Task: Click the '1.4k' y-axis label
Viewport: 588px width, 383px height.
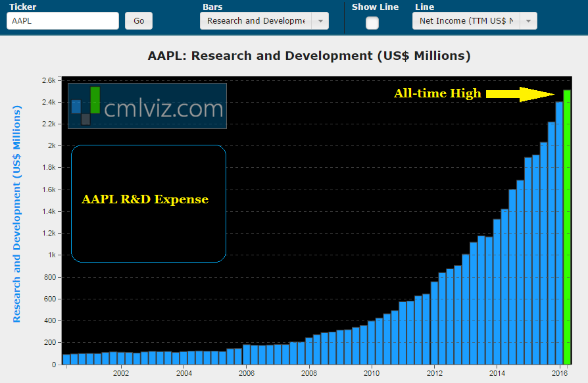Action: pos(49,211)
